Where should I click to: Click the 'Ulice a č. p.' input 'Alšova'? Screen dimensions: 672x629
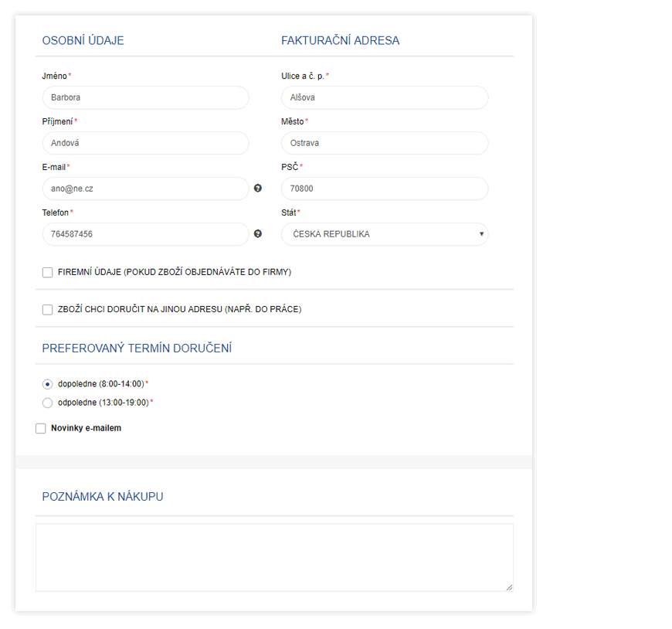[x=385, y=97]
